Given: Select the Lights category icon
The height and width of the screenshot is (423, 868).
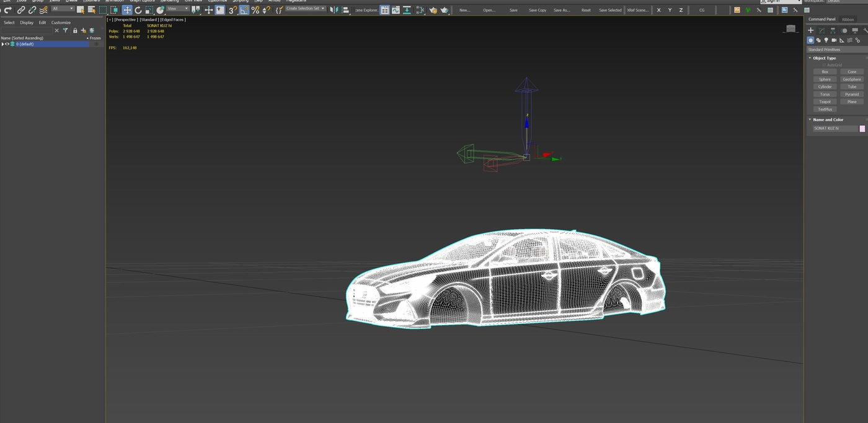Looking at the screenshot, I should click(826, 40).
